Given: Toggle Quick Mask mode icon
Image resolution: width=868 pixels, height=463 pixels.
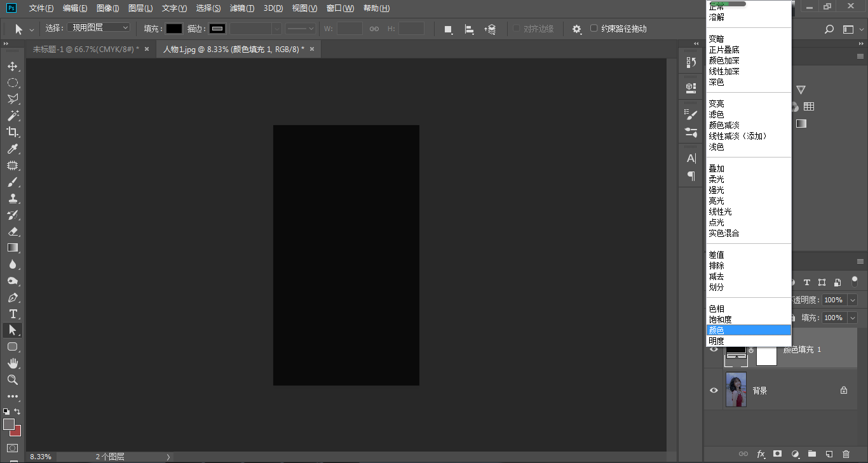Looking at the screenshot, I should (x=13, y=448).
